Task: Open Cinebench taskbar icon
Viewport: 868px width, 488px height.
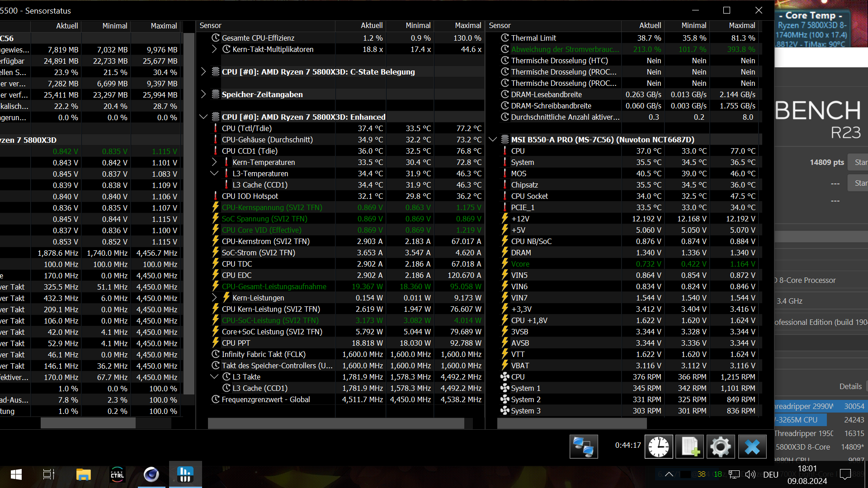Action: click(151, 474)
